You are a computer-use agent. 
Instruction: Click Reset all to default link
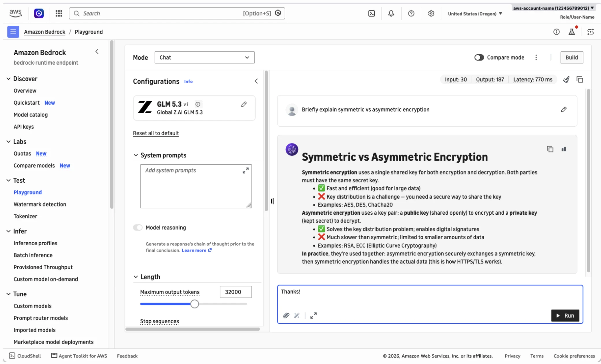(156, 133)
